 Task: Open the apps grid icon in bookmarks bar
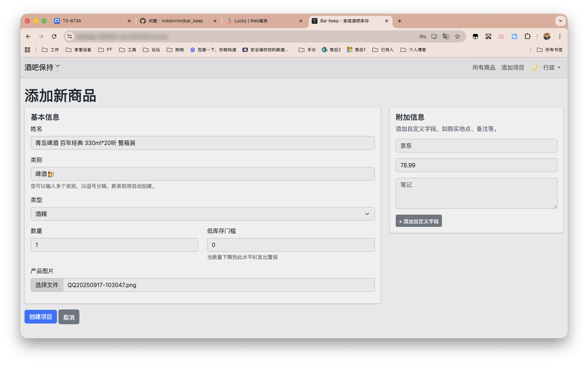click(x=27, y=50)
